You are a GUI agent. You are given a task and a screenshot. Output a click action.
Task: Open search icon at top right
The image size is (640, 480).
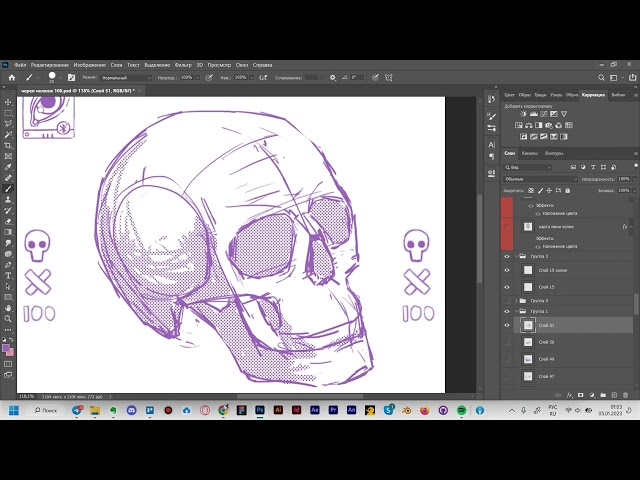click(x=601, y=78)
